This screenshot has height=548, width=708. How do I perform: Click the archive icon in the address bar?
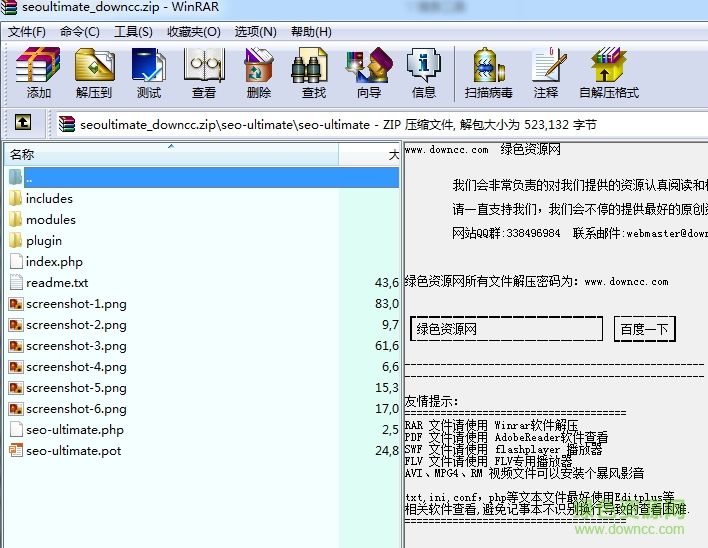pos(67,124)
